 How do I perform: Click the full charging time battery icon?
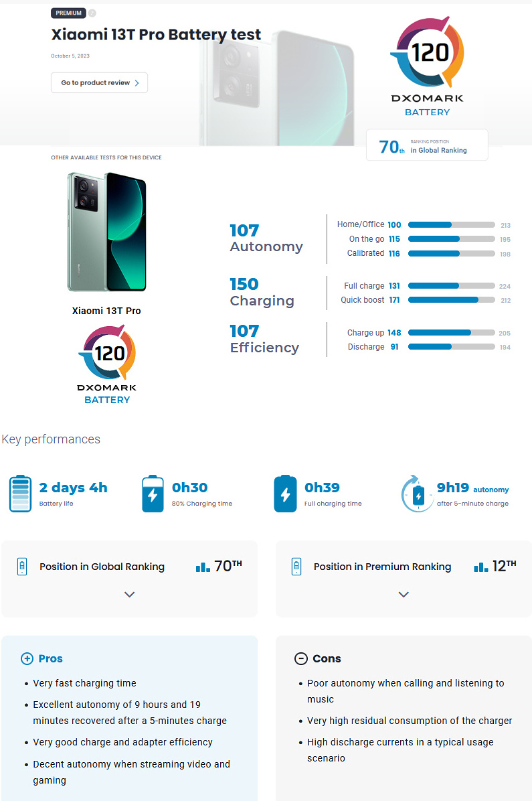click(x=285, y=494)
